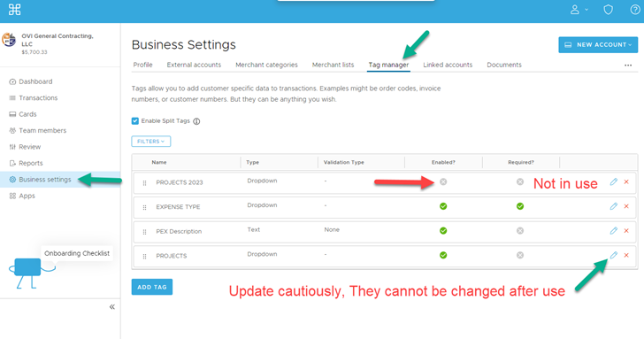
Task: Click the ADD TAG button
Action: [x=152, y=287]
